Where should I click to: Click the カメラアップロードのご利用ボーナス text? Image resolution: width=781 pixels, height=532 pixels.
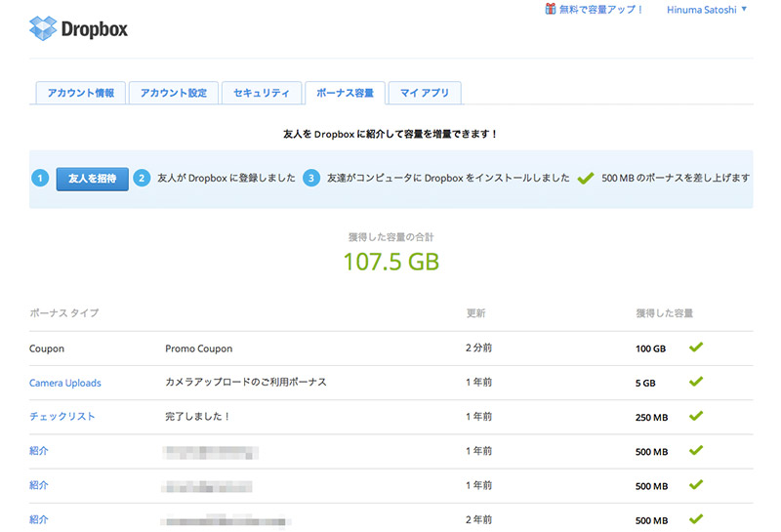(x=246, y=382)
